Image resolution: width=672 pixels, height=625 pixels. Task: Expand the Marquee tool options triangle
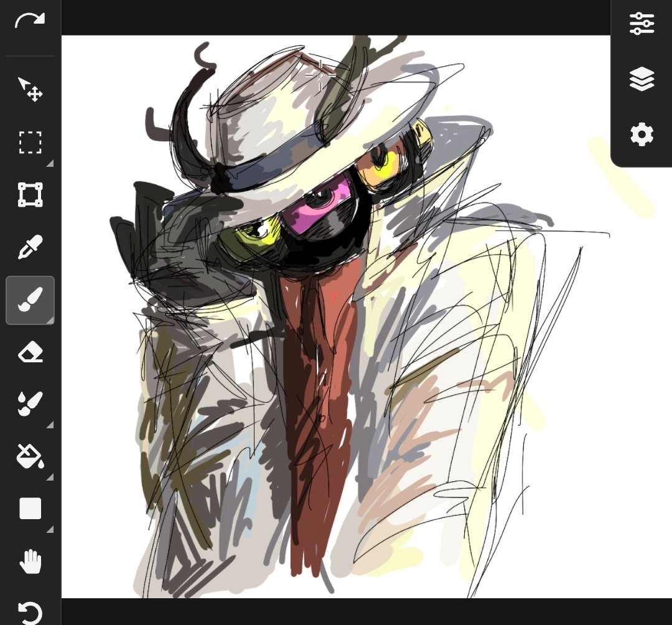tap(50, 163)
